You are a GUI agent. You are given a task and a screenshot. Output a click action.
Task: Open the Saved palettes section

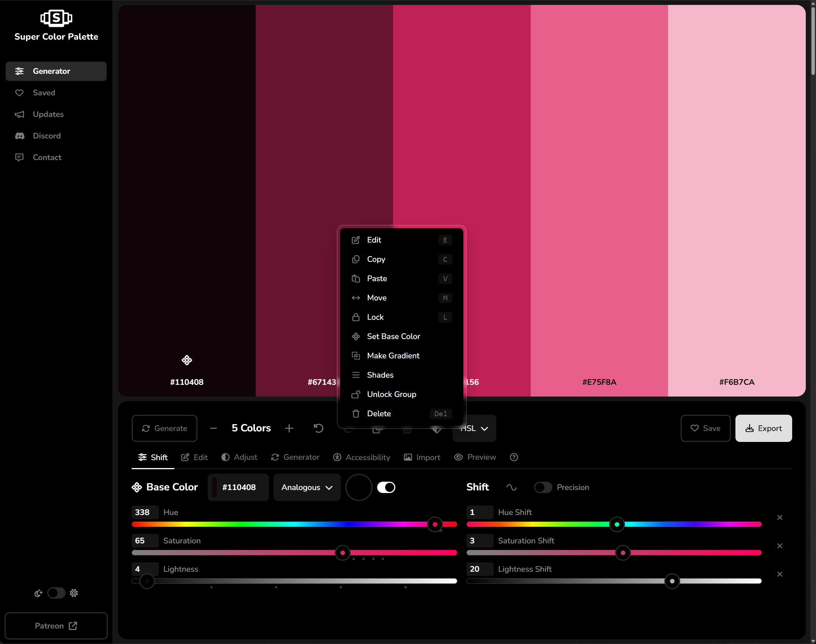[44, 93]
